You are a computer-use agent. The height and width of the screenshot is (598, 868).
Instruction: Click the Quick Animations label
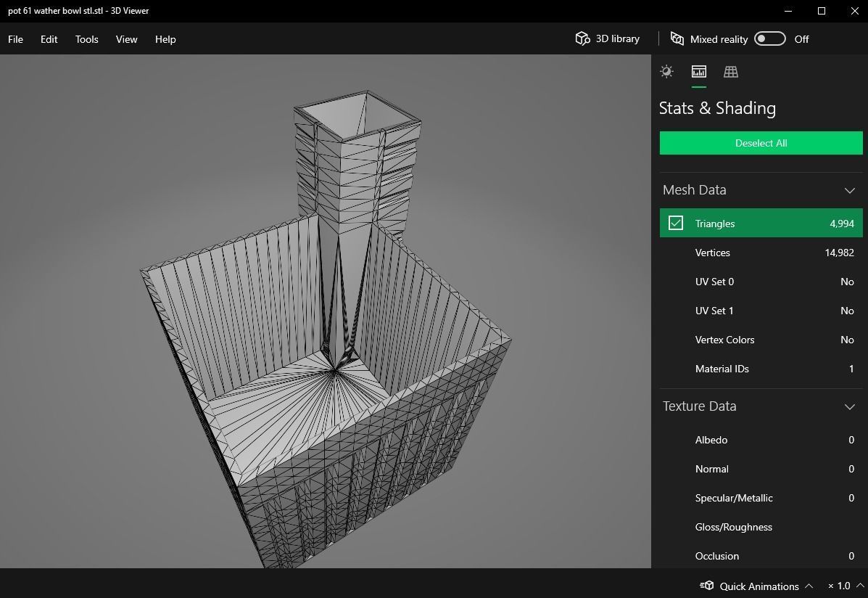(759, 586)
